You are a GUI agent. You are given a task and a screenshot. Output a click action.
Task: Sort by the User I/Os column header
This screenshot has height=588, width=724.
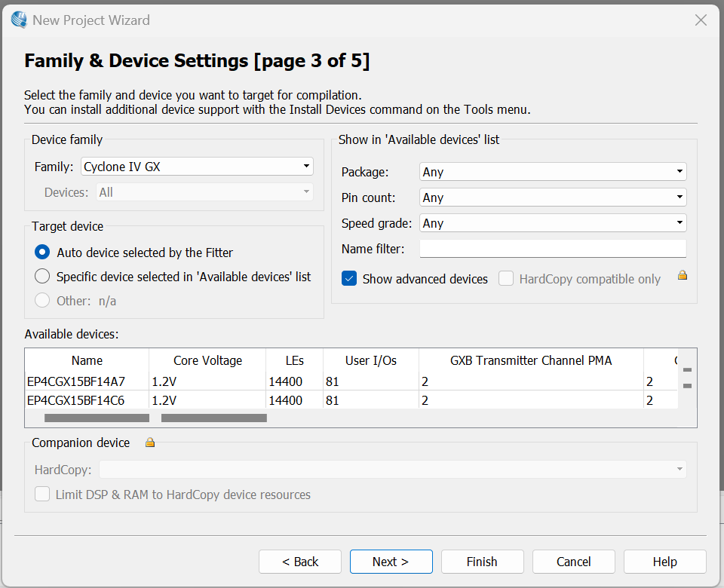tap(371, 360)
